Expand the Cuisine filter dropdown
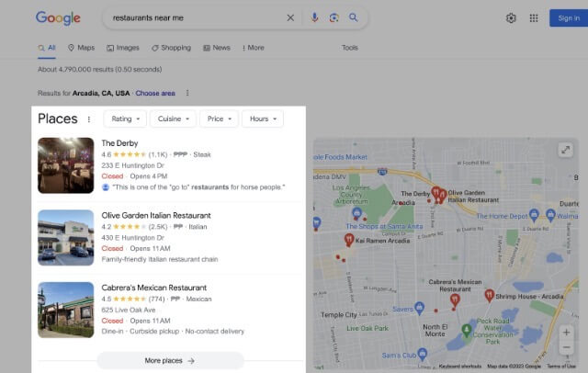The height and width of the screenshot is (373, 588). (174, 119)
